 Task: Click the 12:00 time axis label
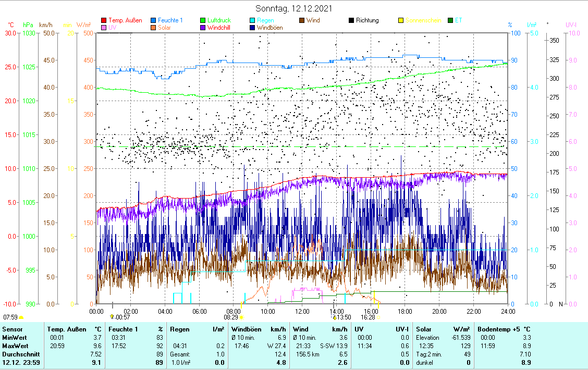302,312
